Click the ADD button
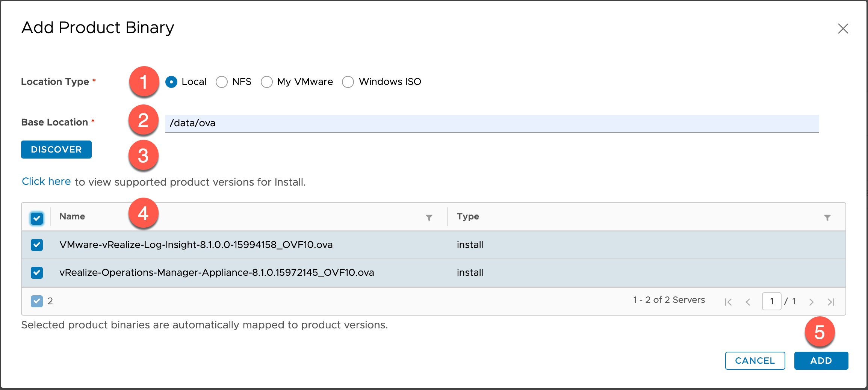This screenshot has height=390, width=868. coord(821,361)
